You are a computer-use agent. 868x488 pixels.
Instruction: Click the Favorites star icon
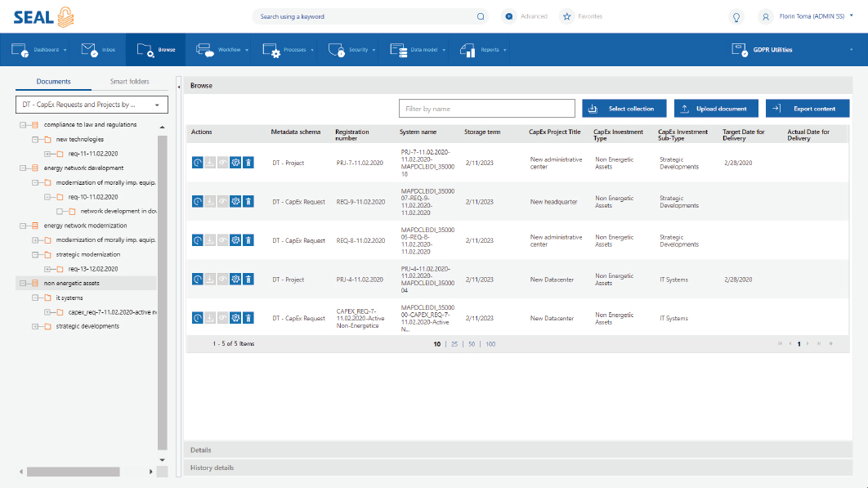click(x=566, y=16)
